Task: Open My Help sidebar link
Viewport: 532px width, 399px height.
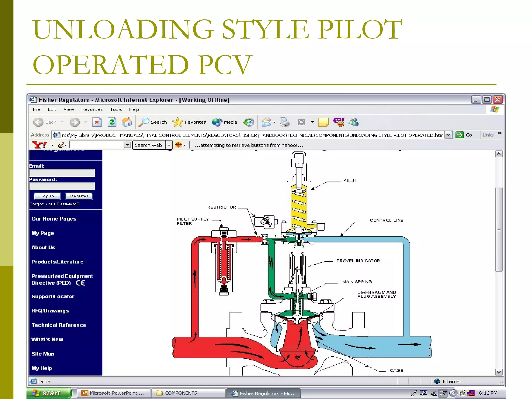Action: pyautogui.click(x=42, y=368)
